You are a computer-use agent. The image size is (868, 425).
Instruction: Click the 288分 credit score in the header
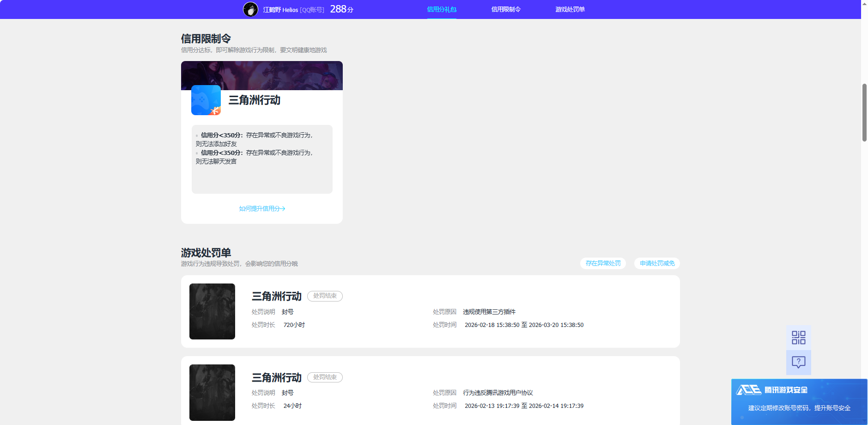point(341,9)
